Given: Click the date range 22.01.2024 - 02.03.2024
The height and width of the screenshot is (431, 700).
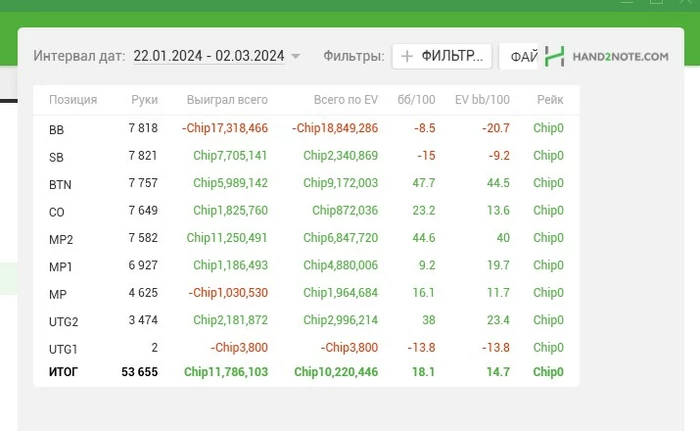Looking at the screenshot, I should point(209,56).
